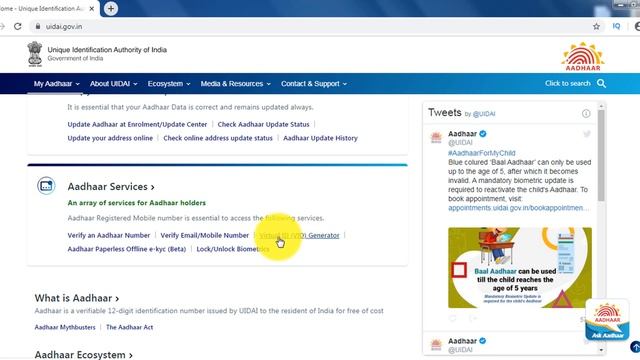The width and height of the screenshot is (640, 360).
Task: Open Aadhaar Mythbusters link
Action: click(65, 327)
